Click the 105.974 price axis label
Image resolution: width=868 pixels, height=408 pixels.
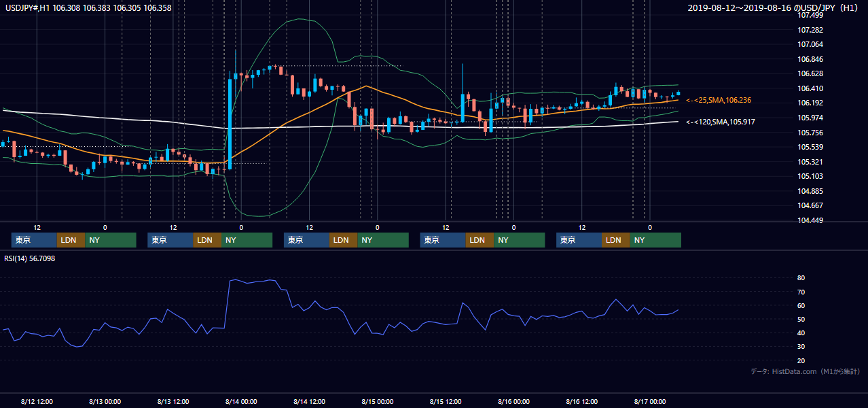tap(810, 118)
